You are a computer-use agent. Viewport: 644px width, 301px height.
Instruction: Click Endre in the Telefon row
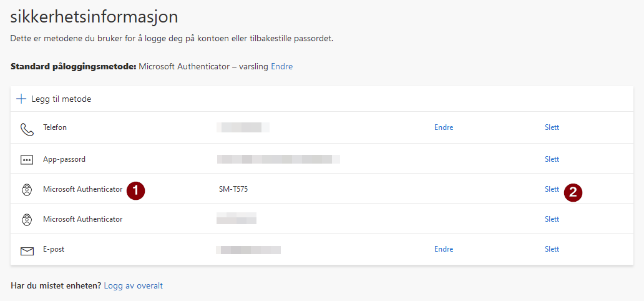click(444, 127)
